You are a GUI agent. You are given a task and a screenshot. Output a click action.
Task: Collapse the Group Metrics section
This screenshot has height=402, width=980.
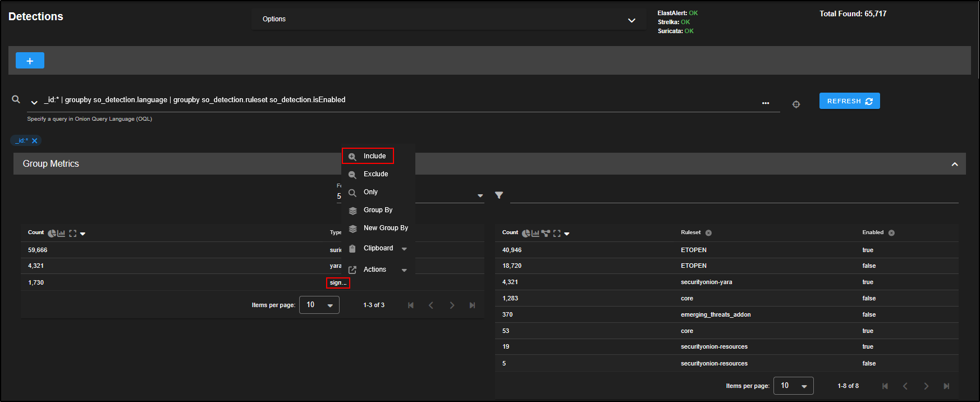[x=954, y=164]
